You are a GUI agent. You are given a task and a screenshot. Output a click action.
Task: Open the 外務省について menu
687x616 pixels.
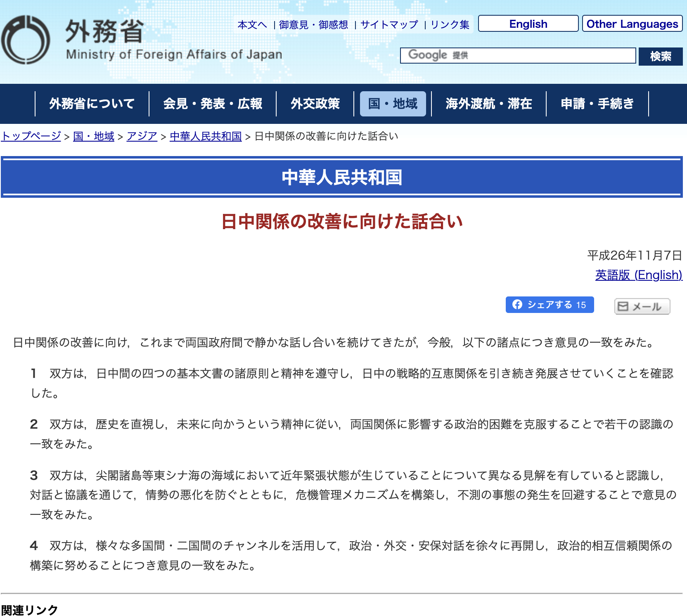coord(92,104)
